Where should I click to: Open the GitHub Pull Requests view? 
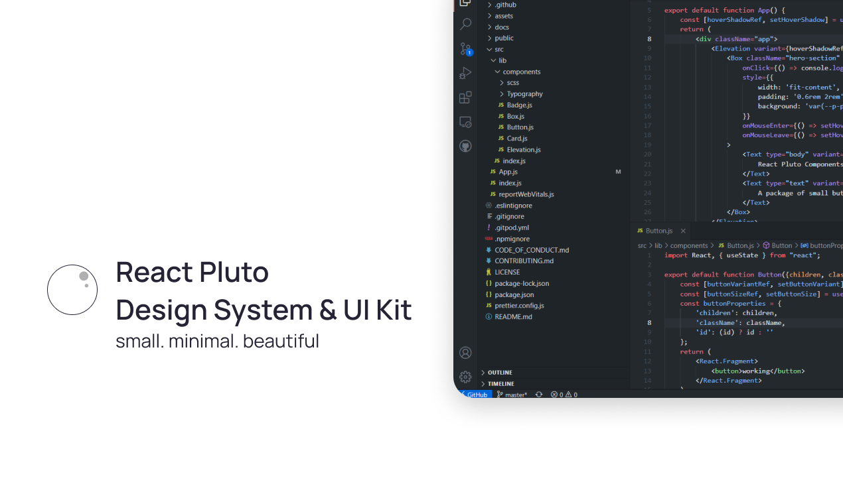click(x=465, y=145)
